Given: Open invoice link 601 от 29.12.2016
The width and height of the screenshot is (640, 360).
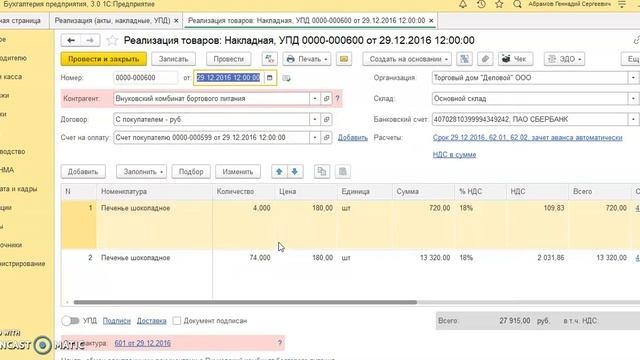Looking at the screenshot, I should [x=142, y=343].
